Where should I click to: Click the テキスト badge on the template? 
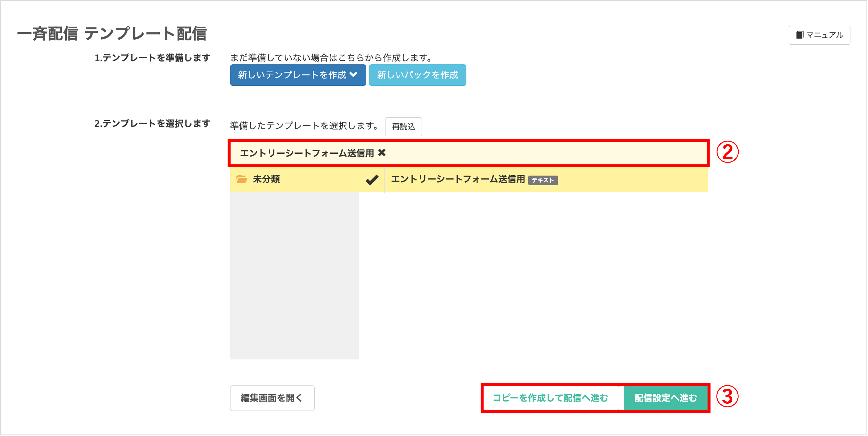(x=543, y=180)
